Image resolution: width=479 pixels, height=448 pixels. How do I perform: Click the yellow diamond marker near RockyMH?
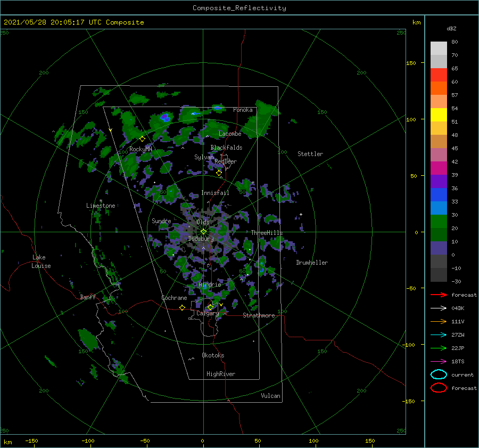(x=142, y=139)
